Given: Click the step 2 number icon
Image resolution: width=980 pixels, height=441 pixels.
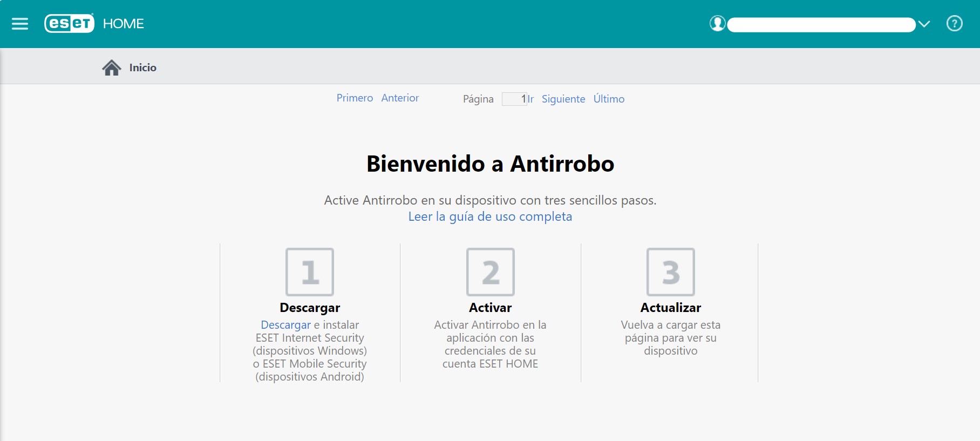Looking at the screenshot, I should coord(490,272).
